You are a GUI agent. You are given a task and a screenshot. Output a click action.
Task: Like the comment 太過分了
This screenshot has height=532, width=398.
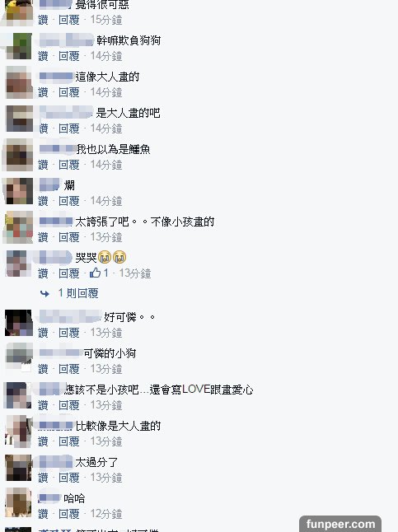43,478
